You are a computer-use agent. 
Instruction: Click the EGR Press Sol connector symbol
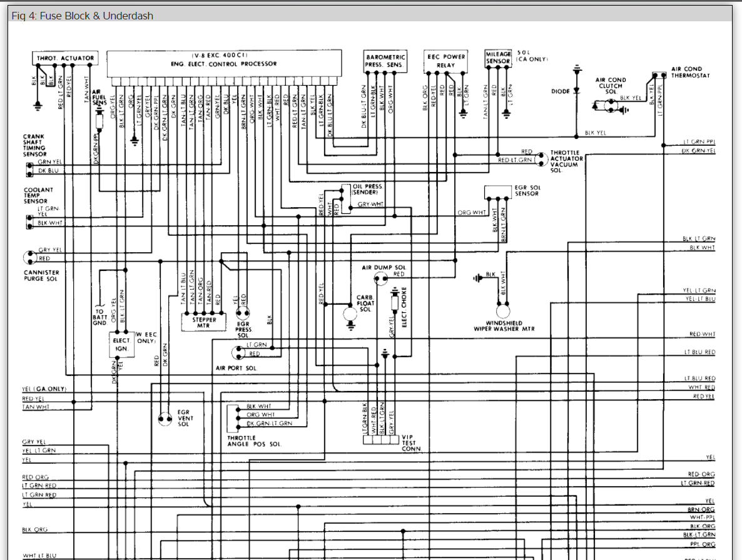pyautogui.click(x=243, y=313)
